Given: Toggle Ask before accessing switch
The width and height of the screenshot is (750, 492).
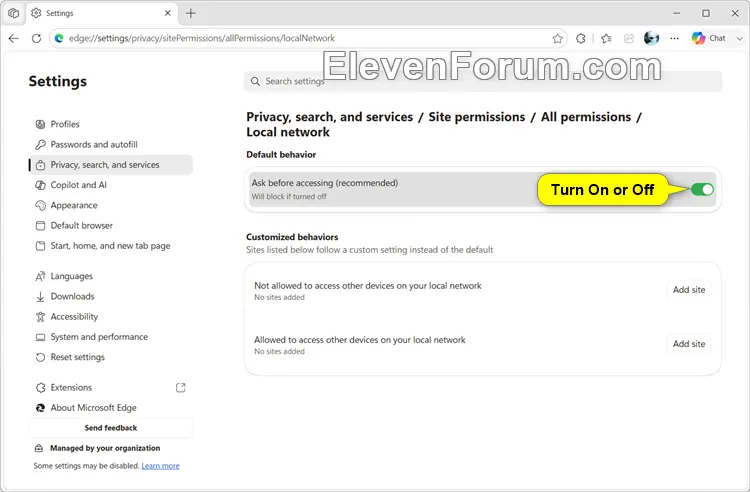Looking at the screenshot, I should tap(702, 190).
